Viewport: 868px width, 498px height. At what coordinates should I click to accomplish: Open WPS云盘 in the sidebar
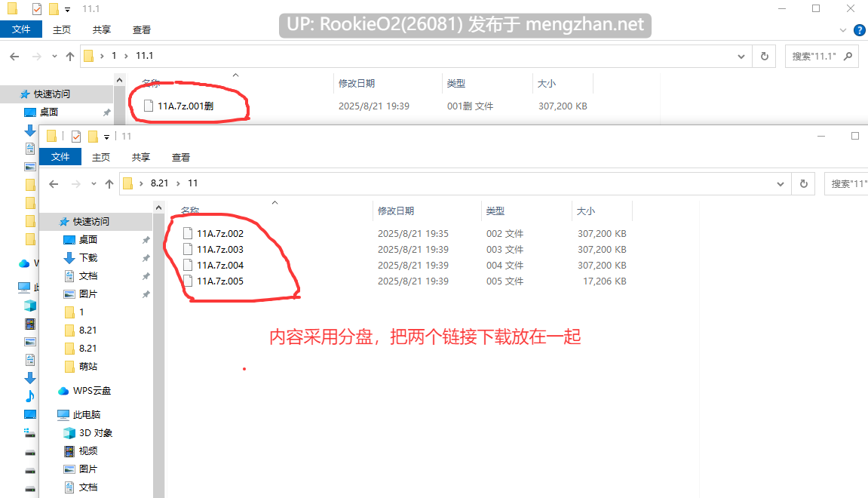pyautogui.click(x=92, y=391)
